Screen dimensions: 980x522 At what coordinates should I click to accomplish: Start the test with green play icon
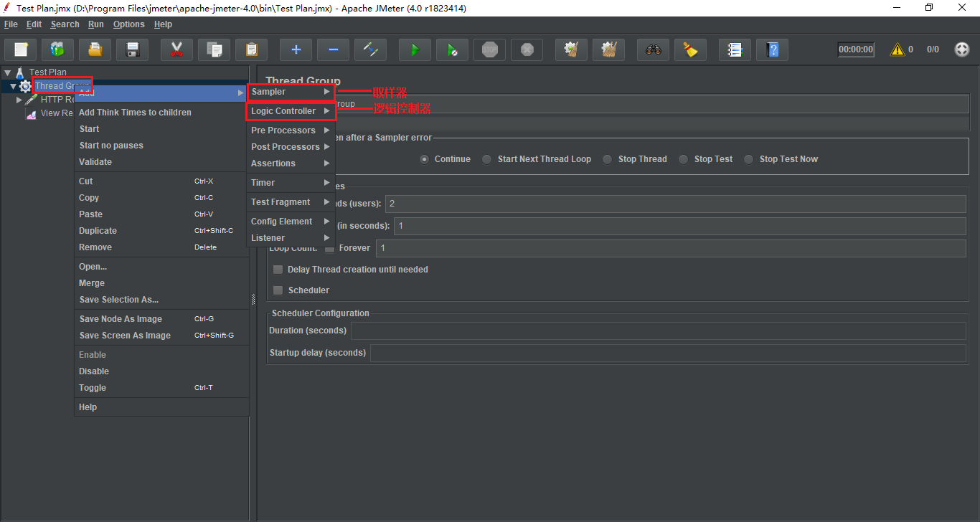pos(415,49)
